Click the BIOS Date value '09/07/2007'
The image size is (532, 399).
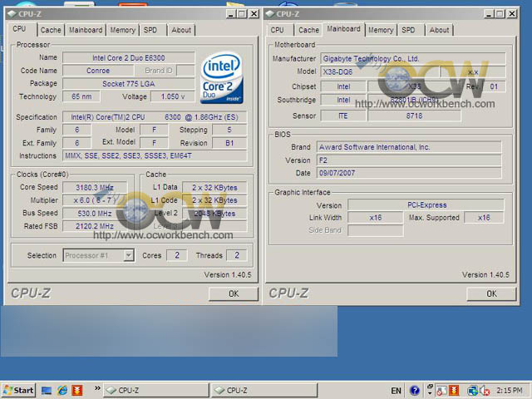point(409,173)
